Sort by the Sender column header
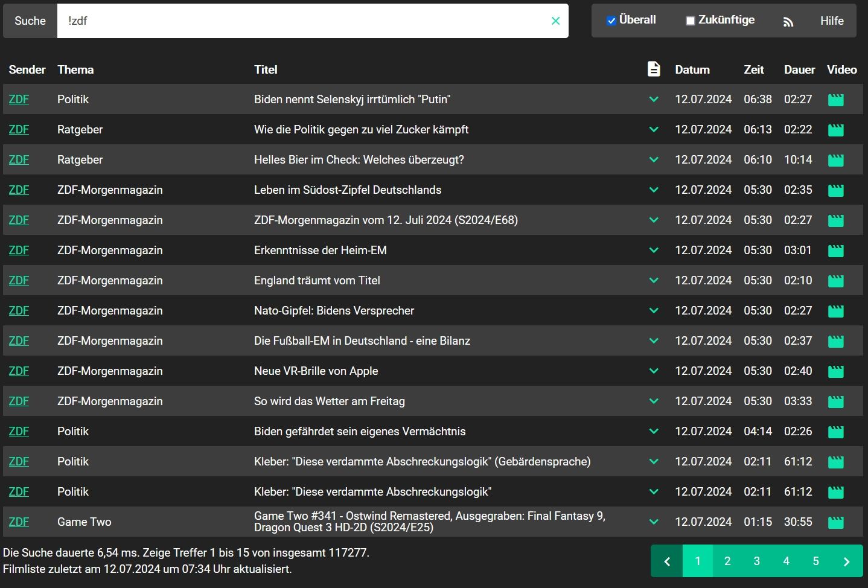The width and height of the screenshot is (868, 588). (x=27, y=69)
